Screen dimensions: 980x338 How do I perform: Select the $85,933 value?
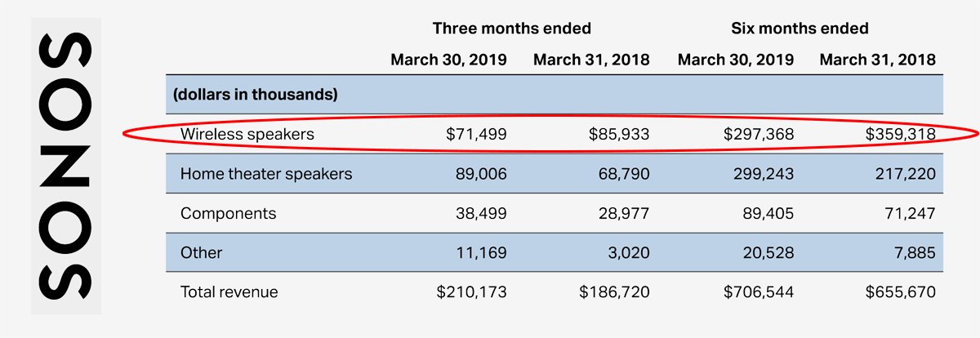coord(619,135)
